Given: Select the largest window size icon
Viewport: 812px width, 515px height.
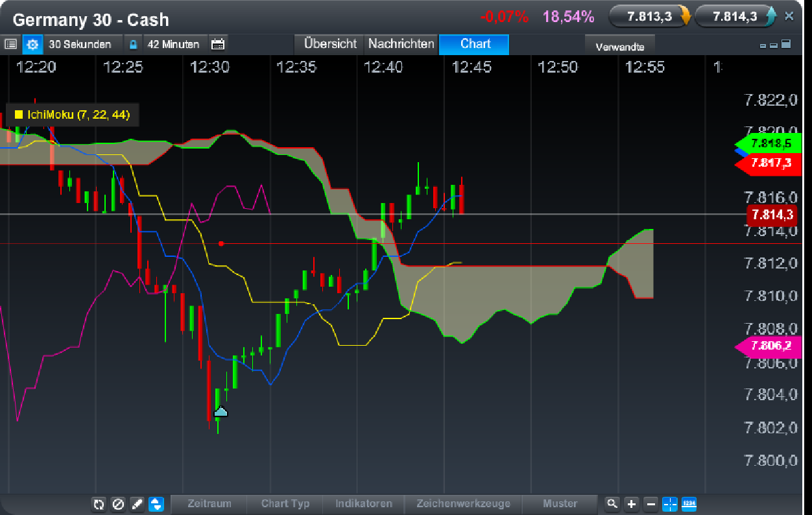Looking at the screenshot, I should 786,44.
